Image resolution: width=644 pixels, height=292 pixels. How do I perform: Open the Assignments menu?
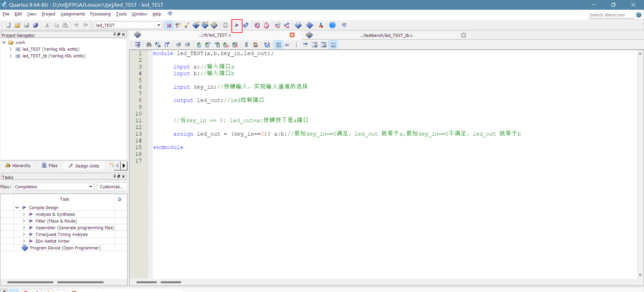pos(73,14)
